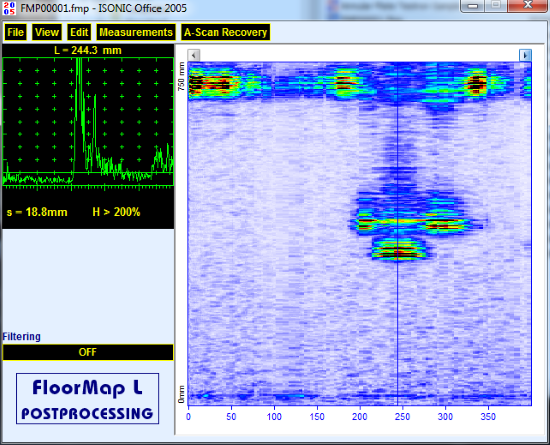The image size is (550, 445).
Task: Click the 100 mark on horizontal axis
Action: [x=274, y=417]
